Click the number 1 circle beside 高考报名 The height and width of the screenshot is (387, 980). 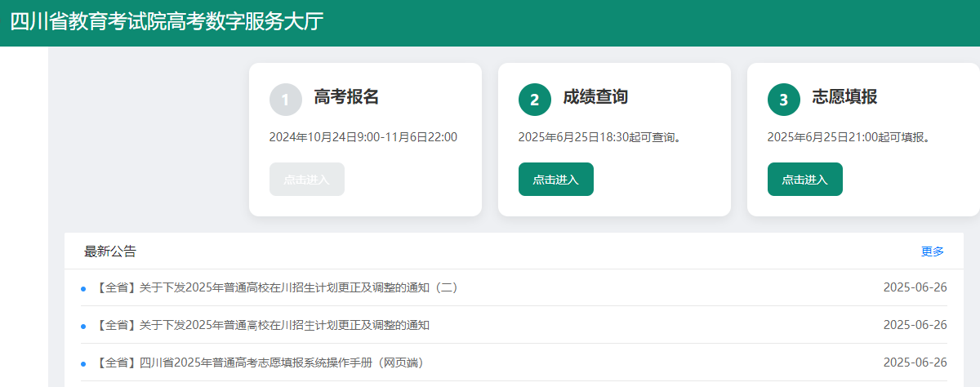(285, 100)
